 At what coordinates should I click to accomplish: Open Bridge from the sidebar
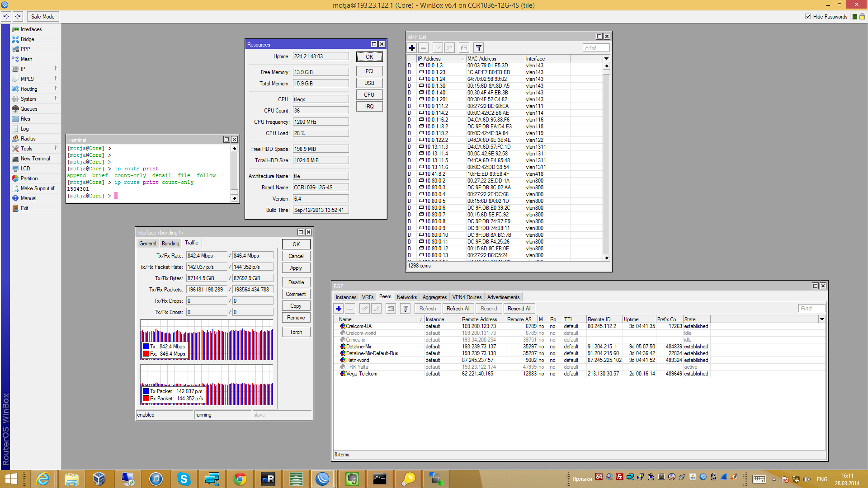coord(27,39)
